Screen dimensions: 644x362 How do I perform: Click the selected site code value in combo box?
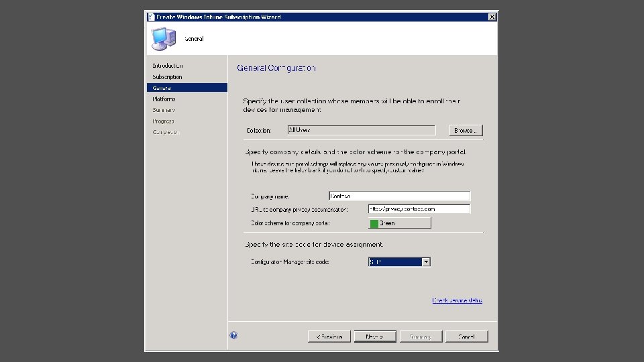pyautogui.click(x=395, y=262)
